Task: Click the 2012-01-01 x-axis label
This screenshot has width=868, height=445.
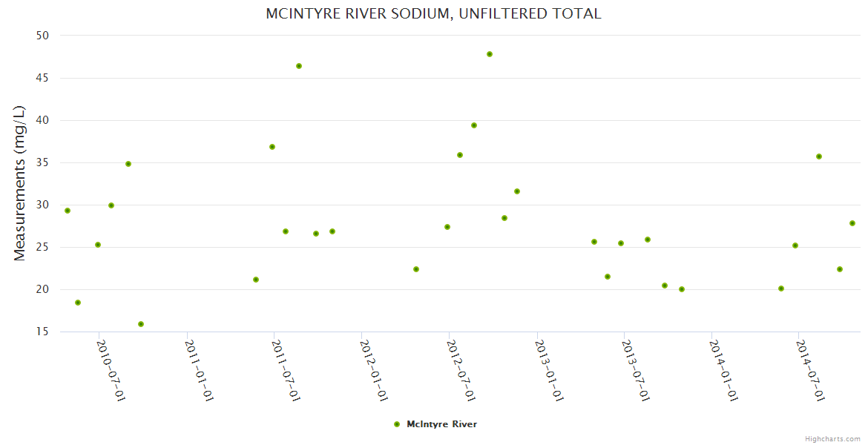Action: pyautogui.click(x=374, y=370)
